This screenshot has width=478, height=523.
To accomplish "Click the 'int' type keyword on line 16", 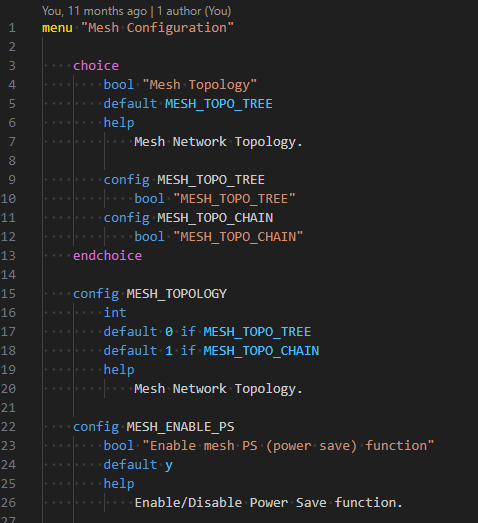I will pos(115,313).
